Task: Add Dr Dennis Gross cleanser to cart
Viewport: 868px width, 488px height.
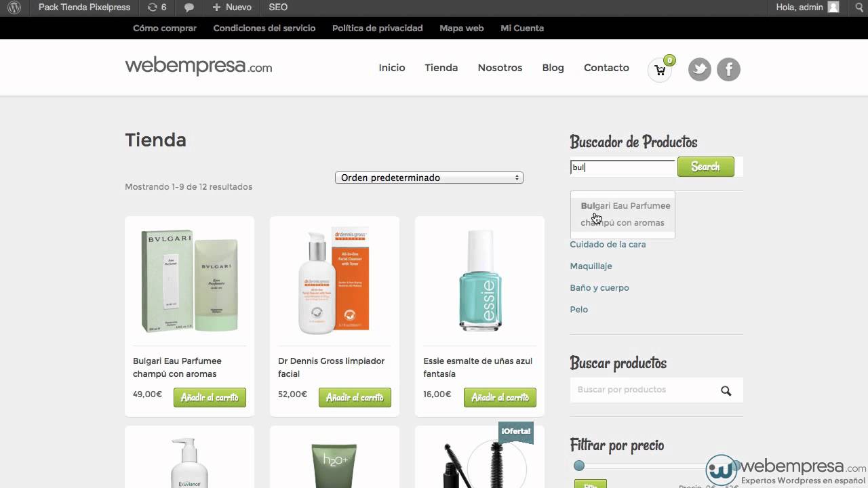Action: 355,397
